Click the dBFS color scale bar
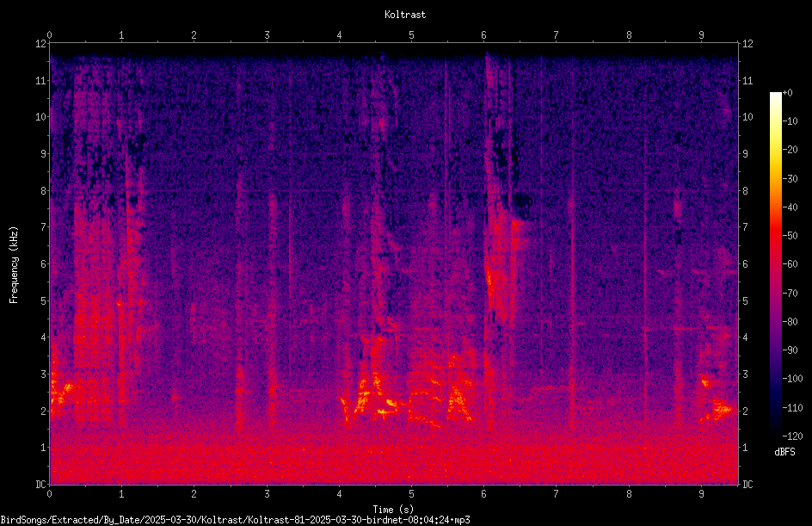This screenshot has width=812, height=526. [x=776, y=263]
